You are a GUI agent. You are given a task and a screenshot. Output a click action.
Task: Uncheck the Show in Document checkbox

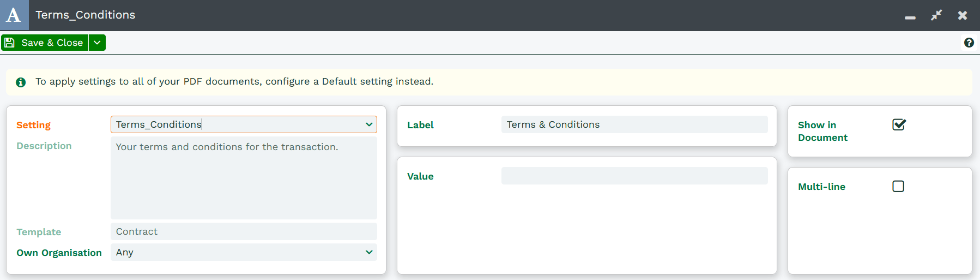tap(899, 124)
